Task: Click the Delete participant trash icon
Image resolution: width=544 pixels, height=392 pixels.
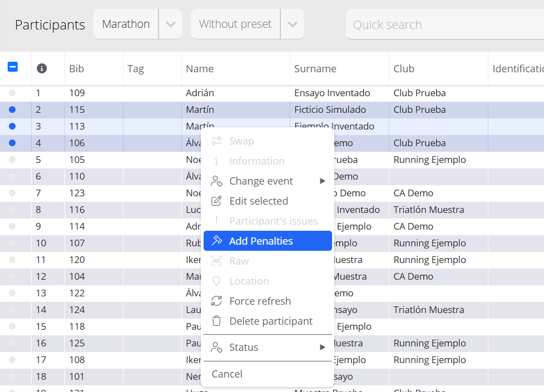Action: point(216,321)
